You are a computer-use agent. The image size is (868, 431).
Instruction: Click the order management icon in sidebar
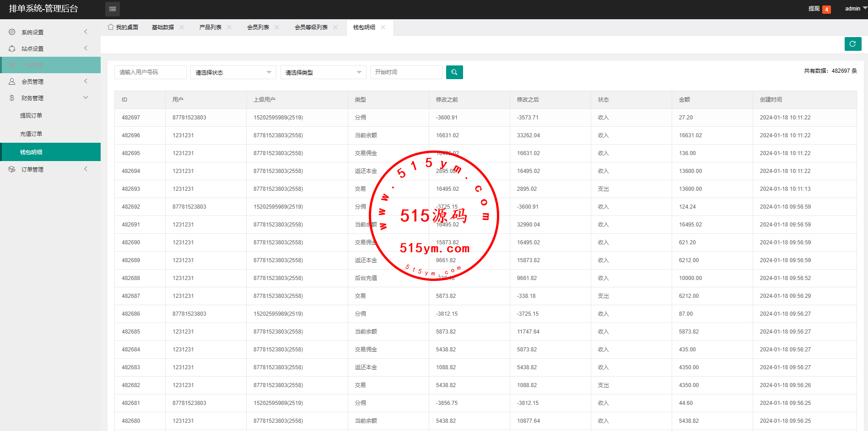(12, 169)
